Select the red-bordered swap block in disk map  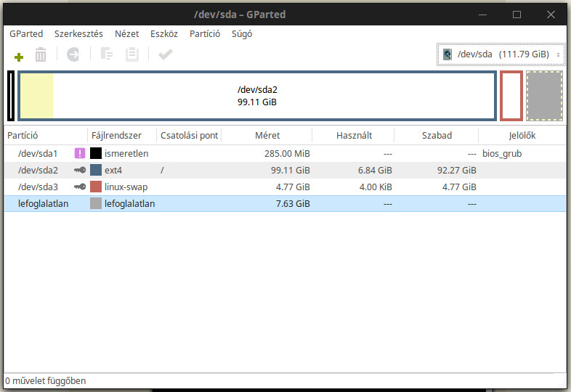(x=511, y=96)
